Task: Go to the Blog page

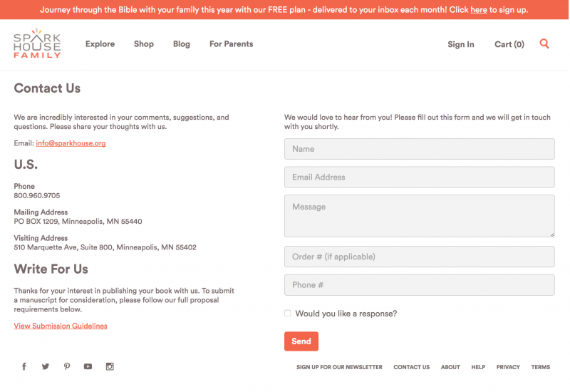Action: click(182, 44)
